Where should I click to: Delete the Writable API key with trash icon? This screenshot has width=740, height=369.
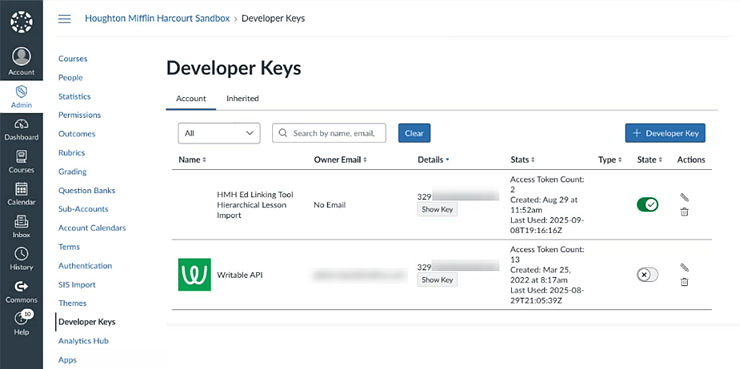[684, 282]
